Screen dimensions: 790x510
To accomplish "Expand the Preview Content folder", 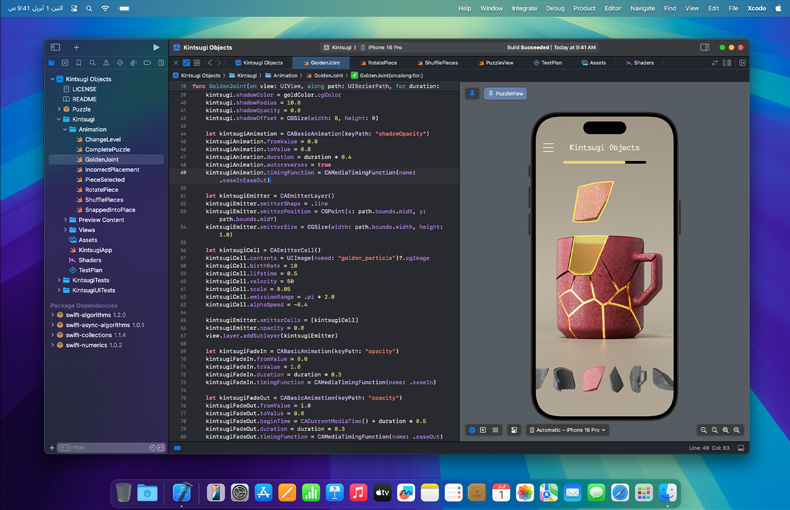I will pos(65,220).
